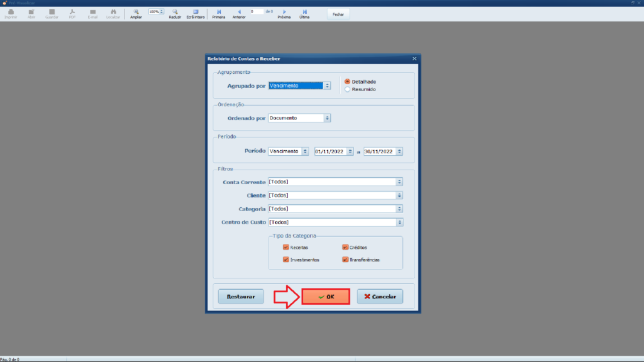Click the Restaurar button
Viewport: 644px width, 362px height.
241,297
